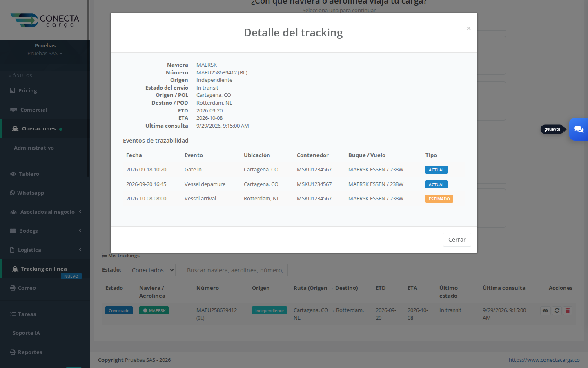Click the Bodega grid icon

tap(13, 231)
